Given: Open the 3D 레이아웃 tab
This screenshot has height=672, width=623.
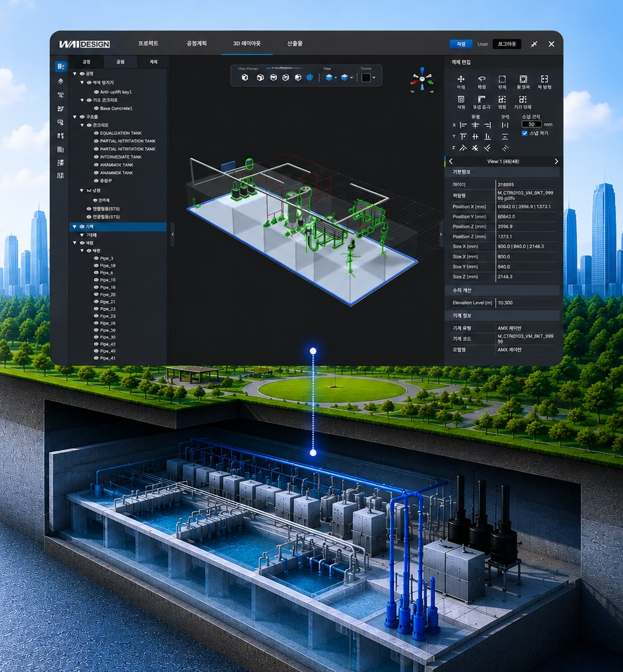Looking at the screenshot, I should (x=247, y=44).
